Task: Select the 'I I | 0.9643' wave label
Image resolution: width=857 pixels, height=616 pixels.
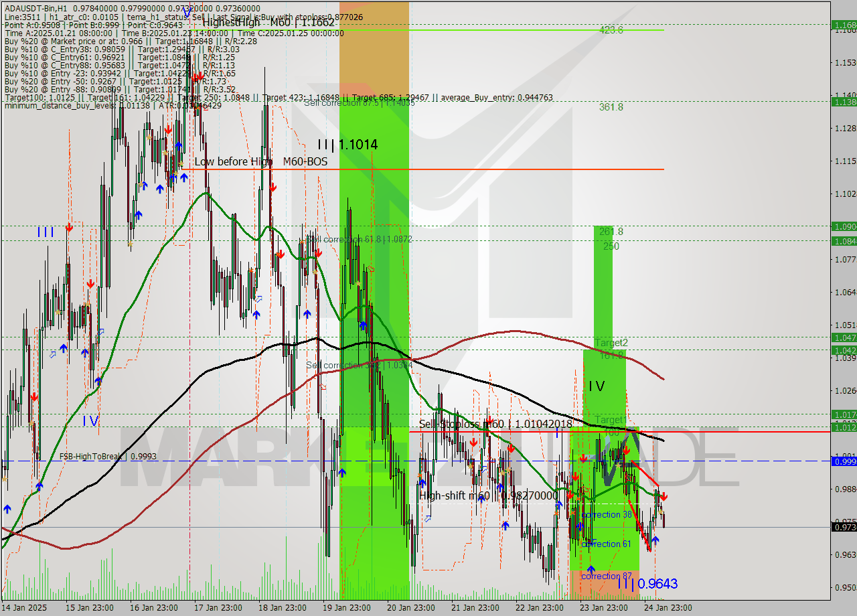Action: (x=647, y=584)
